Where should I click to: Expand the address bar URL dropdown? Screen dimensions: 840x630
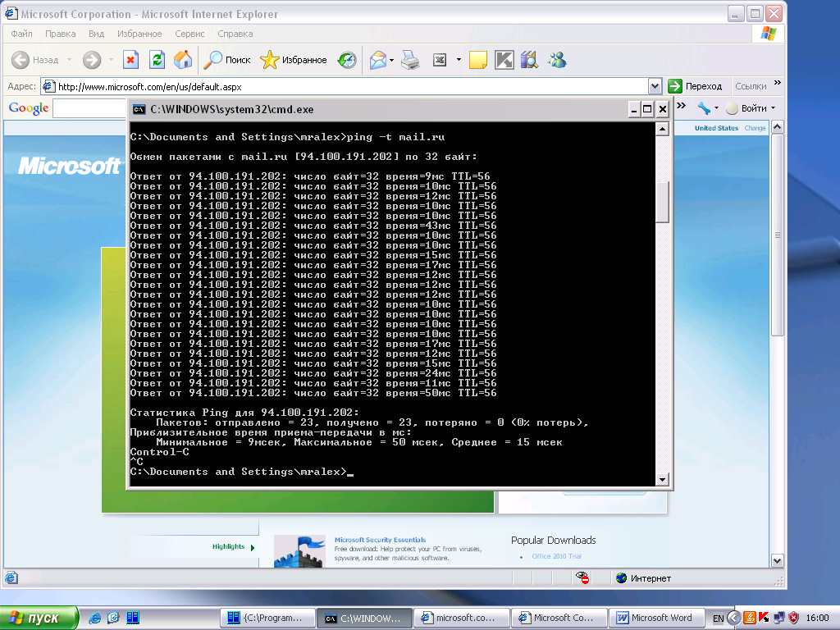point(655,86)
